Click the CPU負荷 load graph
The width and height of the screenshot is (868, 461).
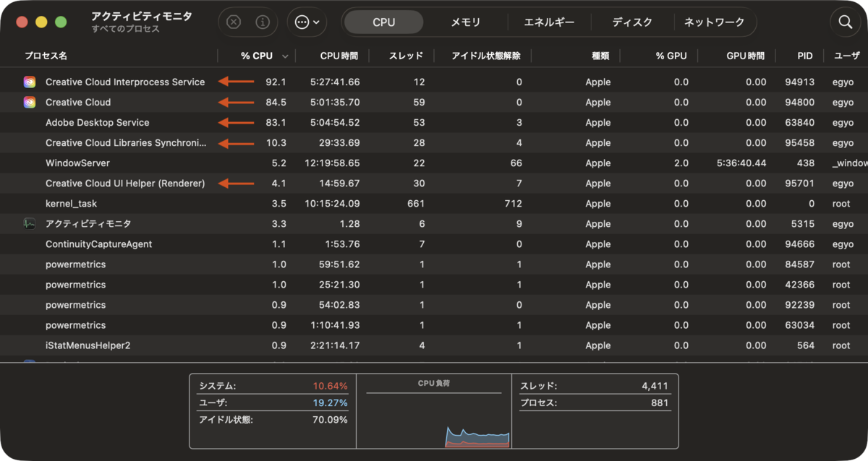coord(434,410)
